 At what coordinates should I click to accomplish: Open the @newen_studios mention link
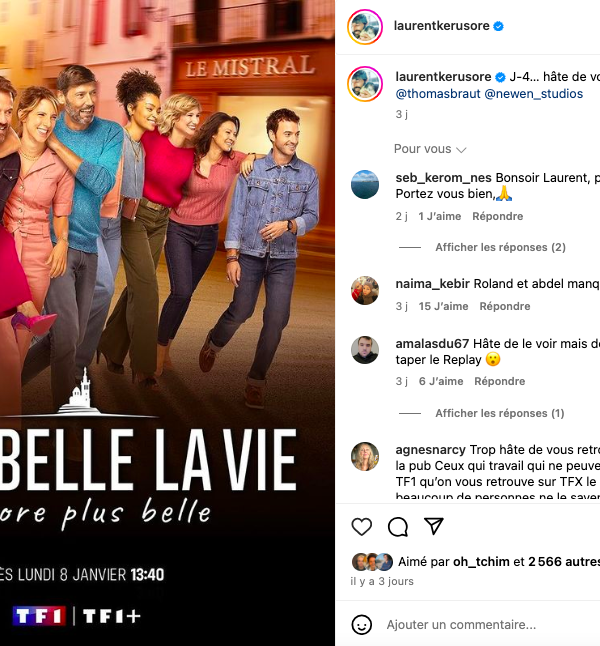(534, 94)
